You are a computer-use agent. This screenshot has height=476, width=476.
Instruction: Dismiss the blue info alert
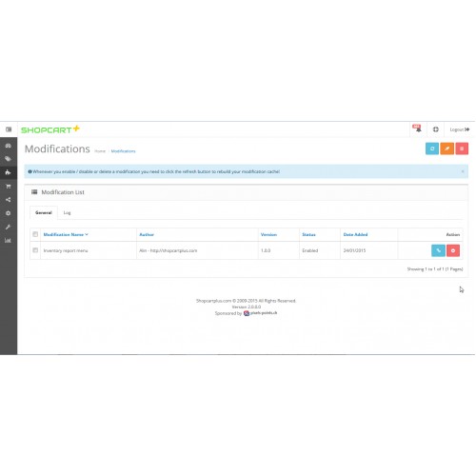(x=463, y=171)
